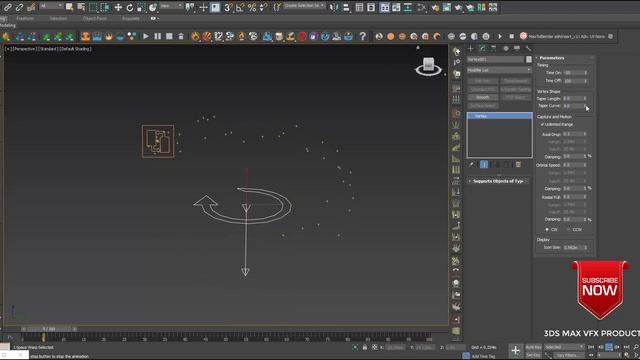
Task: Open the Freeform ribbon tab
Action: coord(25,18)
